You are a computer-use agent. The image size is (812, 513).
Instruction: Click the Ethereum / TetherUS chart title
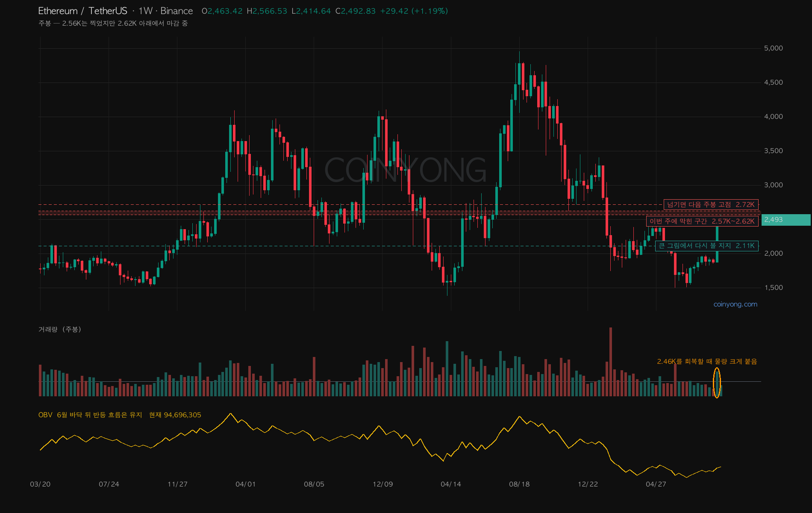tap(82, 11)
